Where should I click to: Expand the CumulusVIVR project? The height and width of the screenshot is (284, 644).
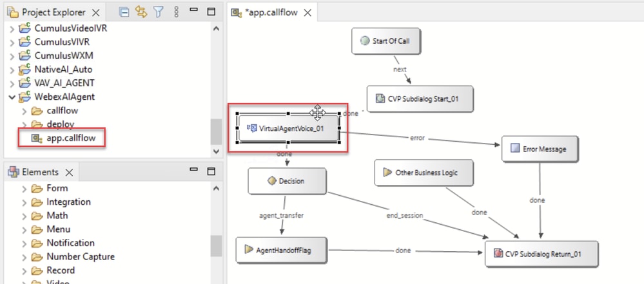(x=12, y=43)
